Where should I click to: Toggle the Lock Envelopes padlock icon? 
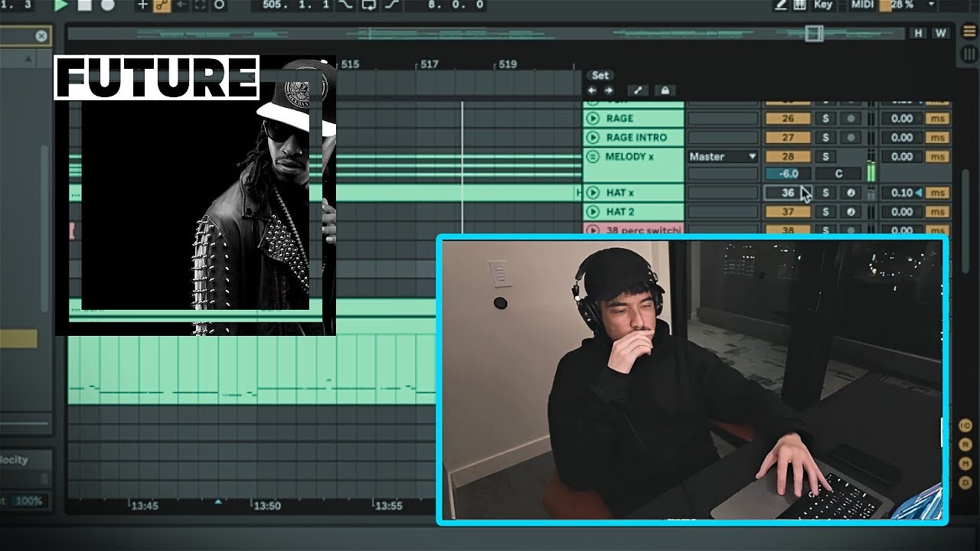665,90
